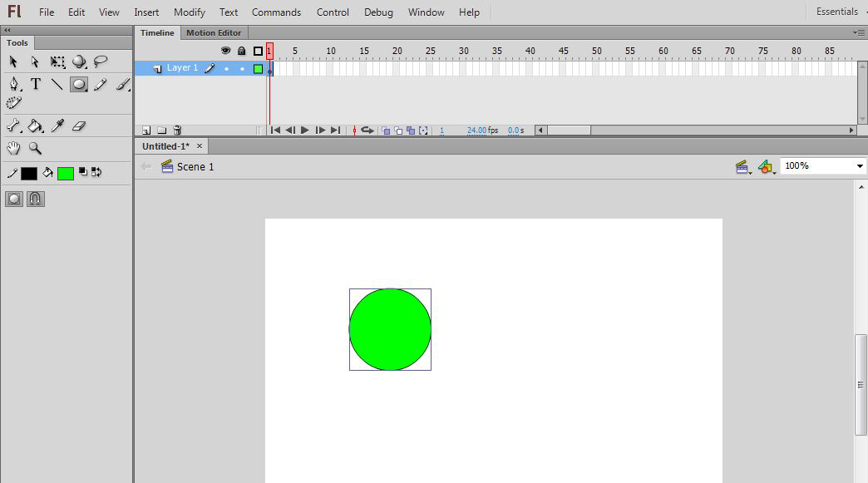
Task: Activate the Eyedropper tool
Action: (57, 126)
